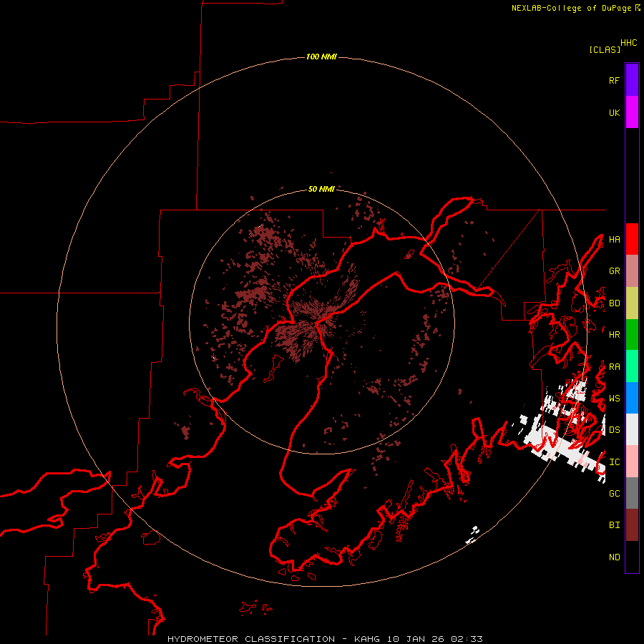The width and height of the screenshot is (644, 644).
Task: Click the RA light green swatch
Action: point(632,366)
